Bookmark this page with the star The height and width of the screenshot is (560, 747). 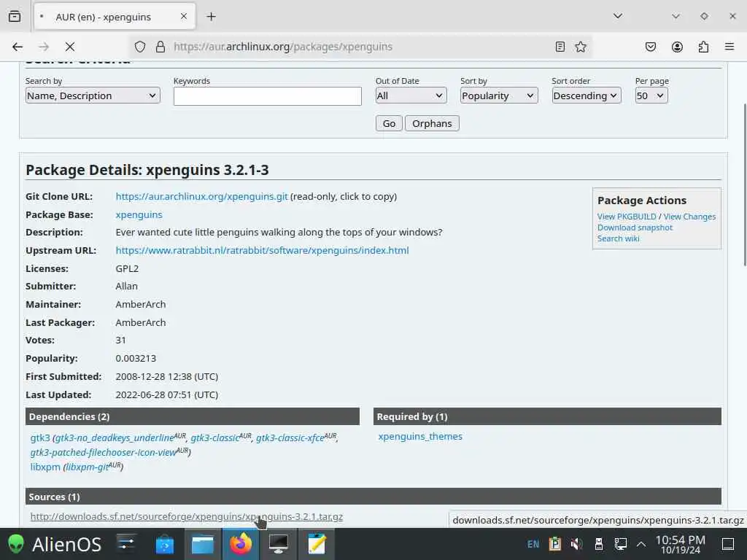580,47
